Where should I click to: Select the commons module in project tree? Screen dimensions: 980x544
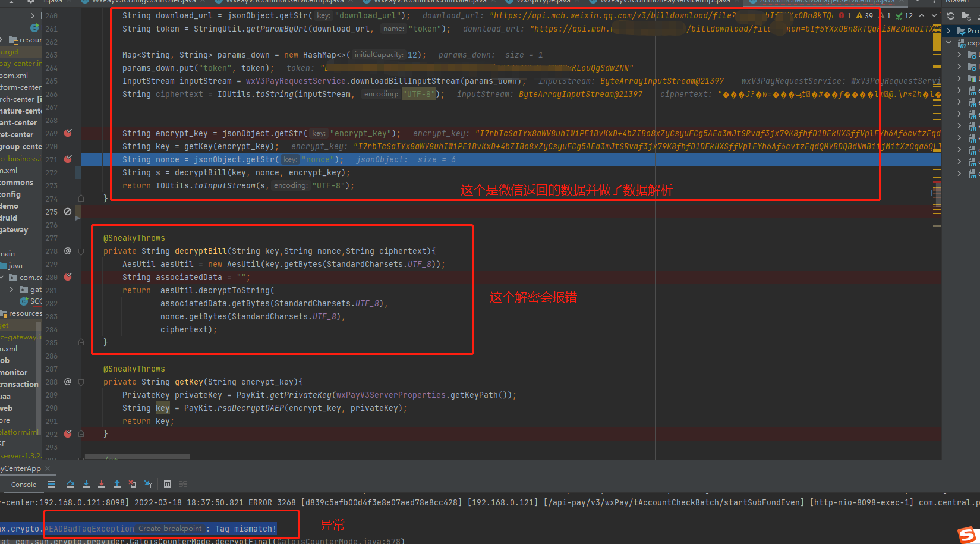tap(17, 183)
